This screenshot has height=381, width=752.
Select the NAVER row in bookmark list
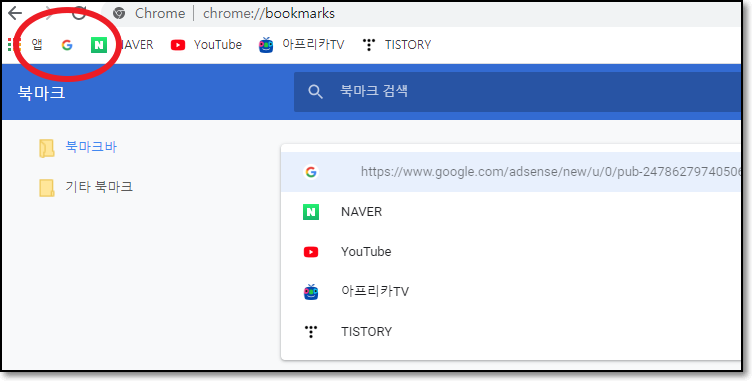pos(511,212)
